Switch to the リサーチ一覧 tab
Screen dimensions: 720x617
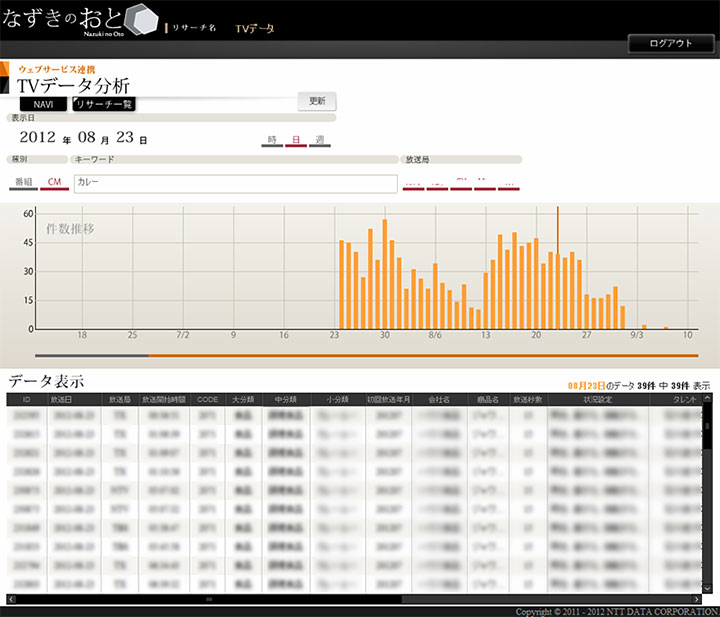[x=103, y=103]
